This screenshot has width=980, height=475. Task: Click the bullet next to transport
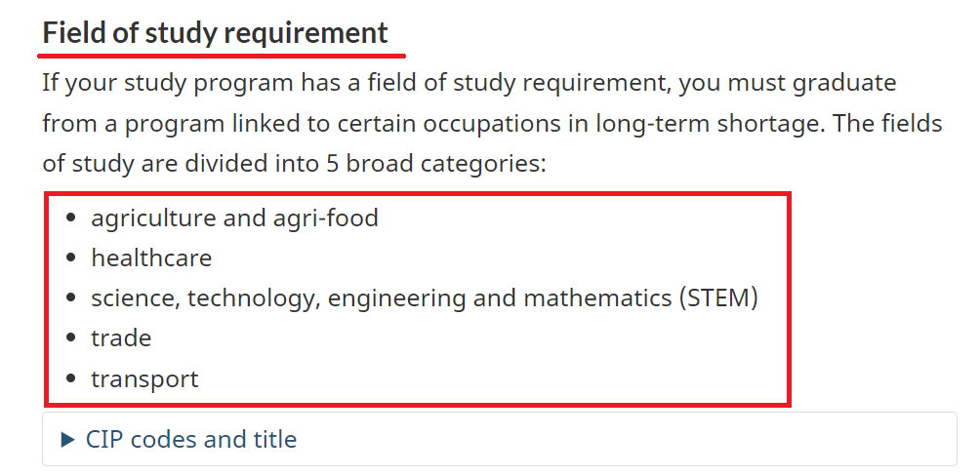pyautogui.click(x=70, y=378)
